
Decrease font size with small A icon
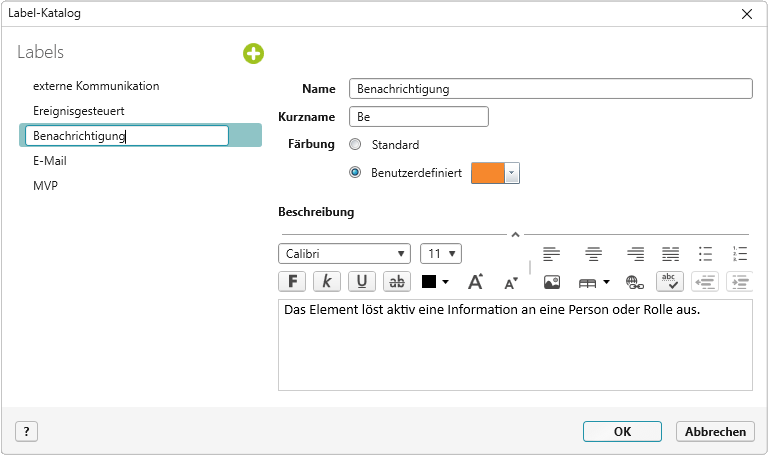click(511, 283)
